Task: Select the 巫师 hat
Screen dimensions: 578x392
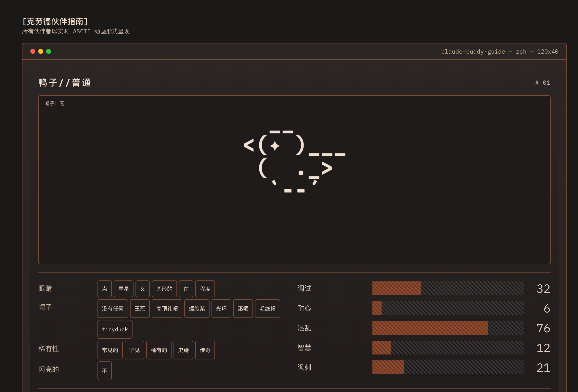Action: [243, 309]
